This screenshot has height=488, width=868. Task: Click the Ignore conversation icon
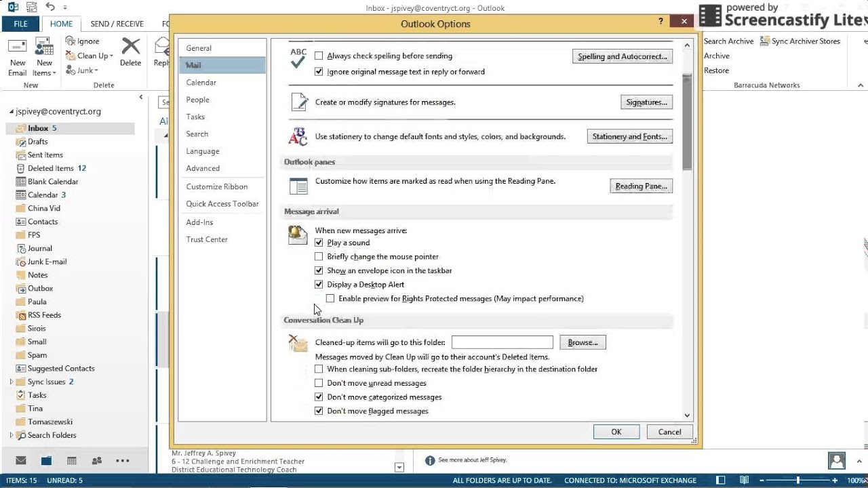click(x=71, y=41)
